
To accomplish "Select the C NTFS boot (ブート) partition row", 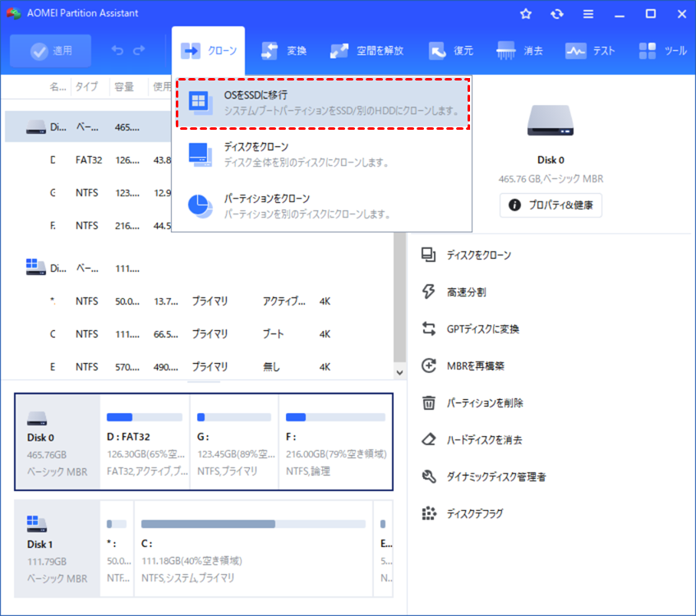I will pos(199,333).
